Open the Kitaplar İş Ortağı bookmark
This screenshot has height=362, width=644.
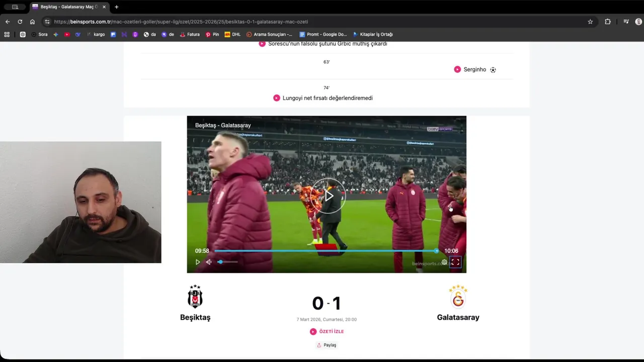tap(373, 35)
